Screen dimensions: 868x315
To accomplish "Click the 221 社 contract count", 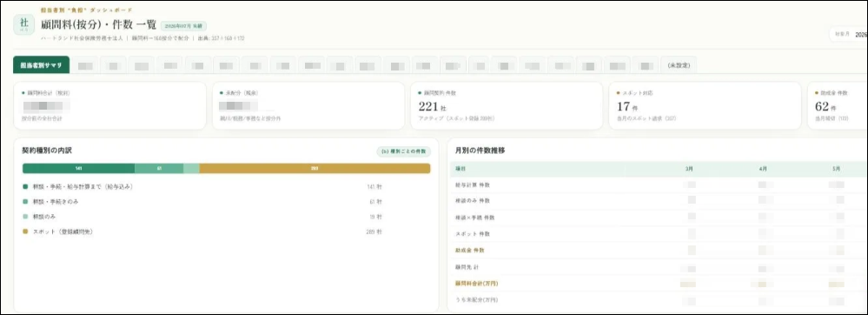I will coord(433,106).
